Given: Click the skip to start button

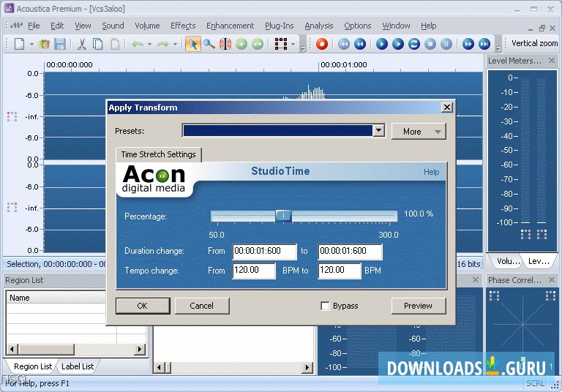Looking at the screenshot, I should pos(344,44).
